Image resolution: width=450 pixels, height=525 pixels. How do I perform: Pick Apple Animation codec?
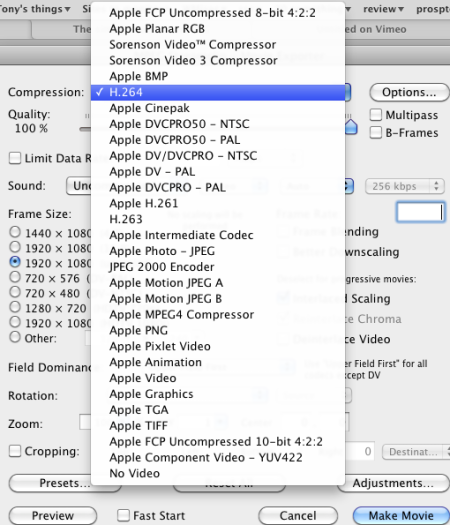pyautogui.click(x=218, y=363)
